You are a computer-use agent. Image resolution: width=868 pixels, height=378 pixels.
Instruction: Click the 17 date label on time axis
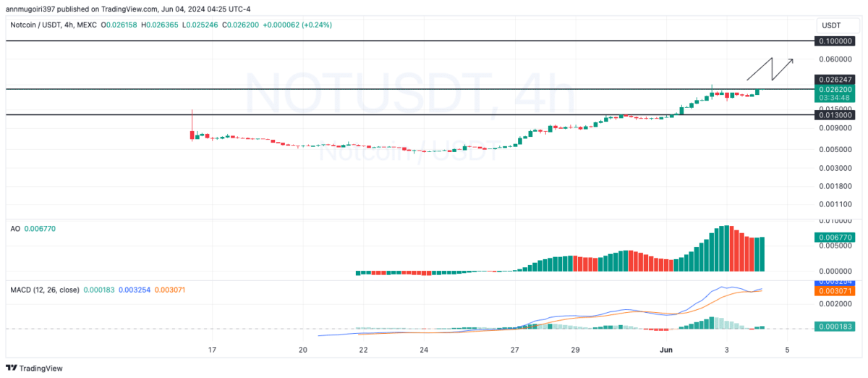(212, 350)
